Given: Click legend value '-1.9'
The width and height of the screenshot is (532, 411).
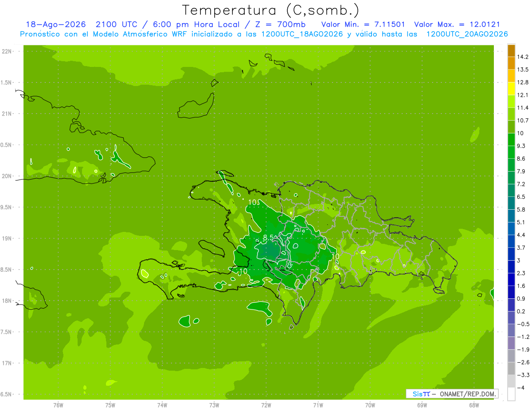Looking at the screenshot, I should 523,349.
